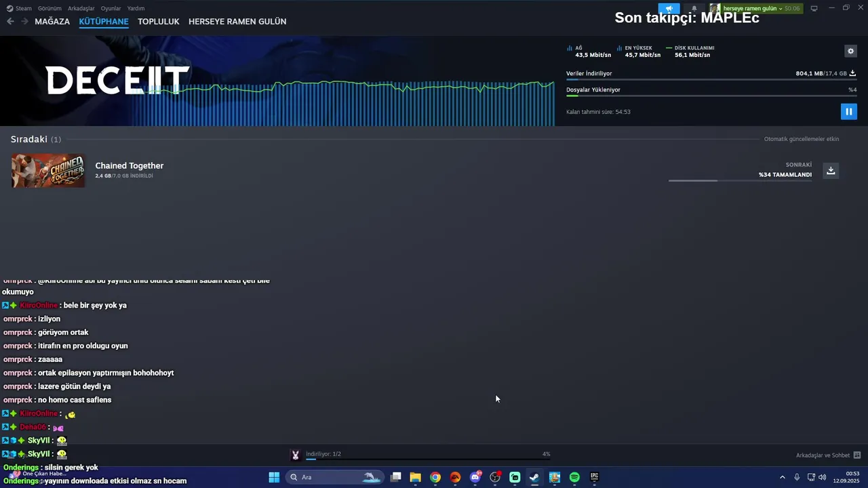Image resolution: width=868 pixels, height=488 pixels.
Task: Open network tray icon
Action: [811, 477]
